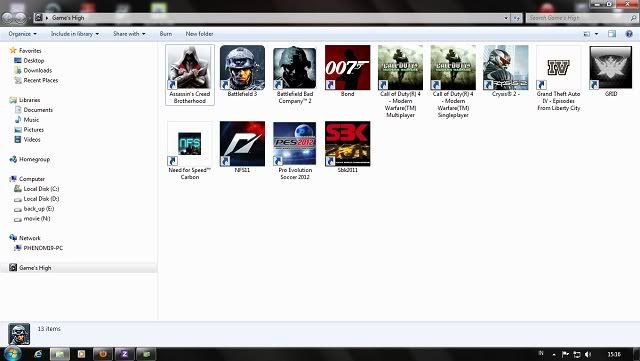640x361 pixels.
Task: Select the GRID game shortcut
Action: tap(611, 71)
